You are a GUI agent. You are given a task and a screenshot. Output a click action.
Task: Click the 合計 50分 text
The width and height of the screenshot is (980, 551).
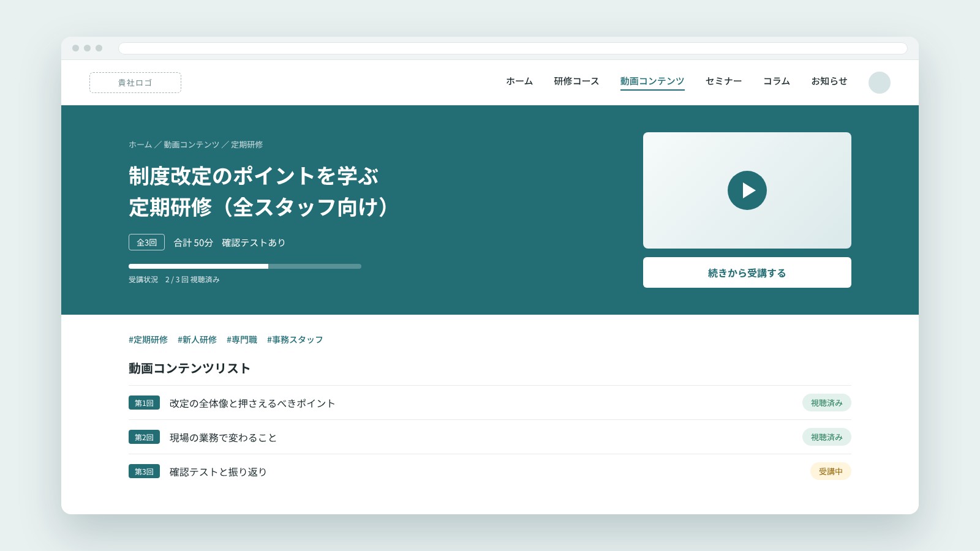click(x=194, y=243)
